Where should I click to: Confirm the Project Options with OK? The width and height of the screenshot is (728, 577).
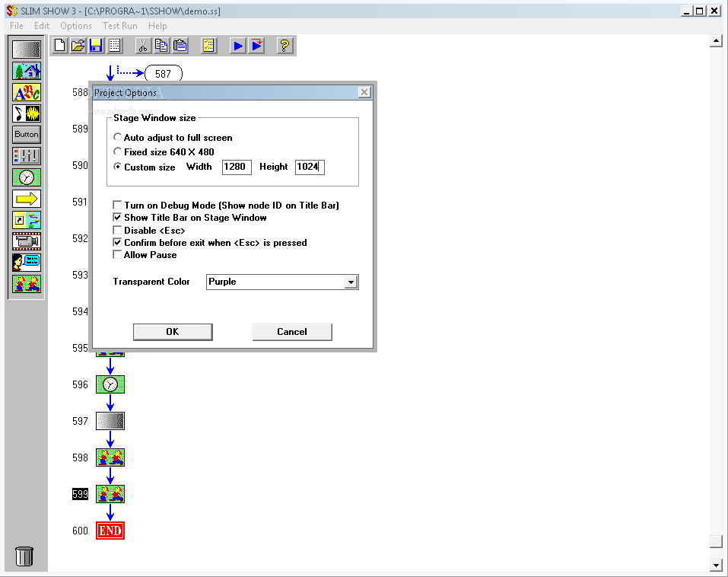pos(173,332)
